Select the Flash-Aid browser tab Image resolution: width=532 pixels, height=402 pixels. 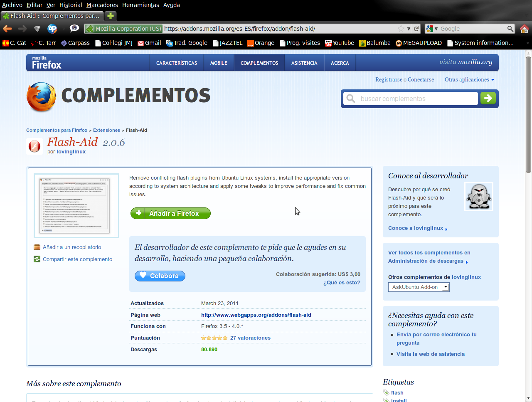point(52,16)
